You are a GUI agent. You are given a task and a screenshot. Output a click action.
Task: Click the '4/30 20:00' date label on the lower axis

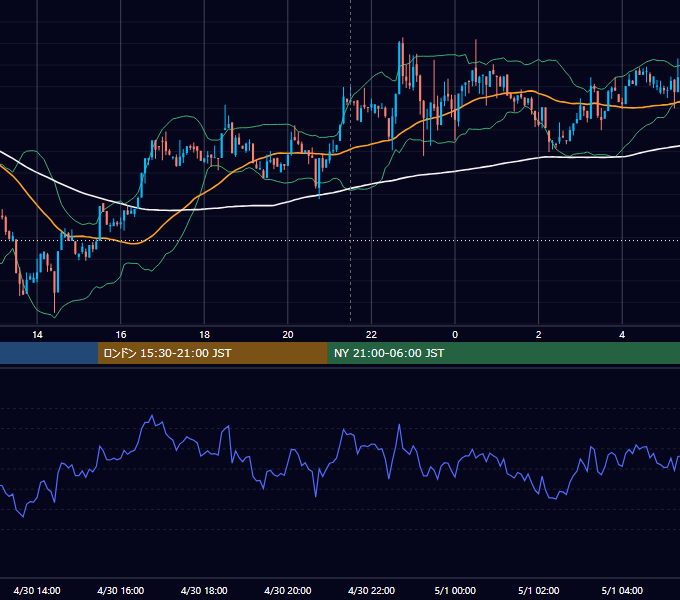pos(288,590)
